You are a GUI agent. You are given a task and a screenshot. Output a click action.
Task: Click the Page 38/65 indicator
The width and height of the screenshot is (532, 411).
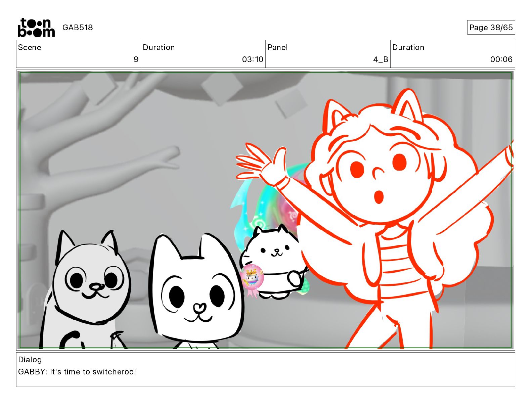491,28
